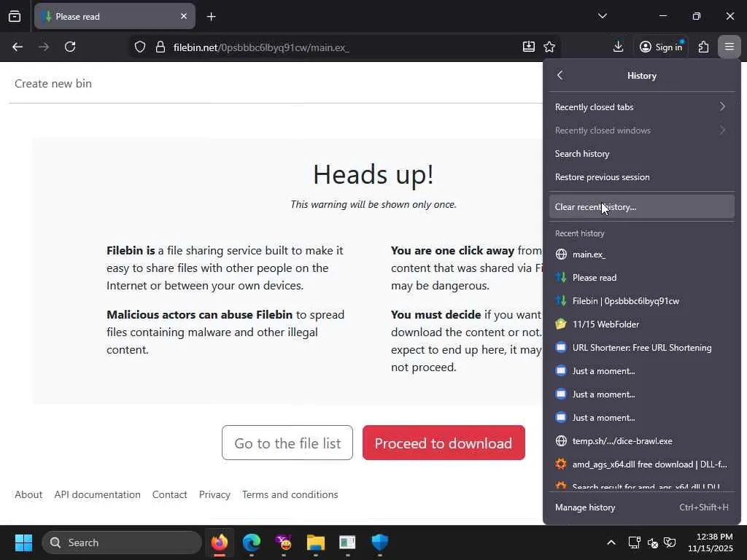Viewport: 747px width, 560px height.
Task: Open the blue shield taskbar app
Action: (379, 542)
